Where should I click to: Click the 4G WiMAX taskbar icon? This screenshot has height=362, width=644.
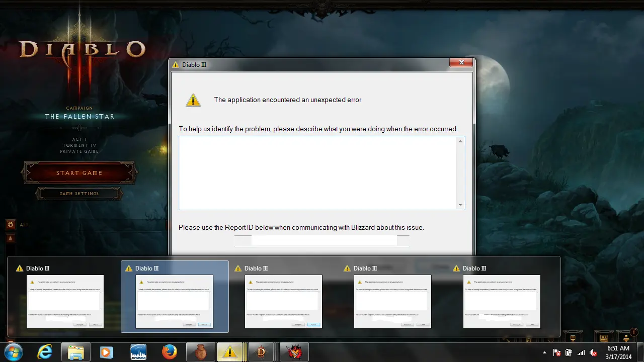[x=138, y=352]
